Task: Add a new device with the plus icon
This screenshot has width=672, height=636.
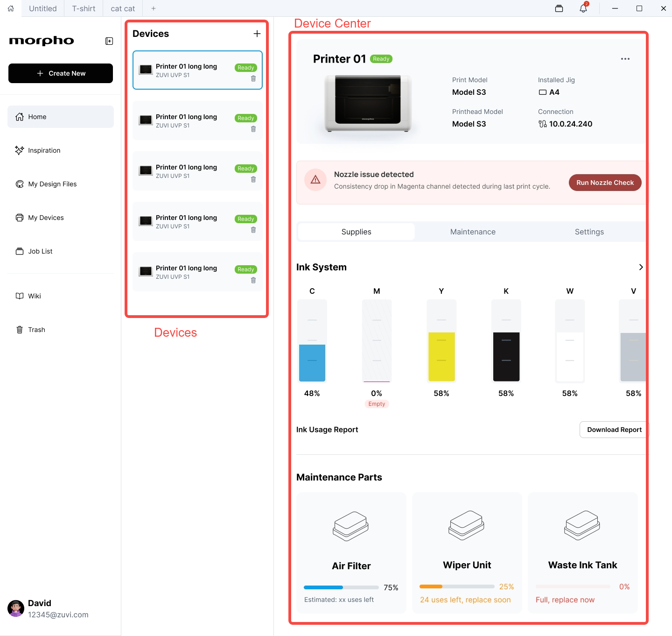Action: coord(257,34)
